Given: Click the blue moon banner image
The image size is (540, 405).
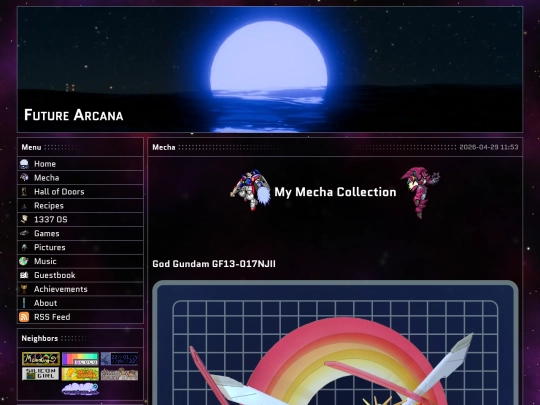Looking at the screenshot, I should click(270, 69).
